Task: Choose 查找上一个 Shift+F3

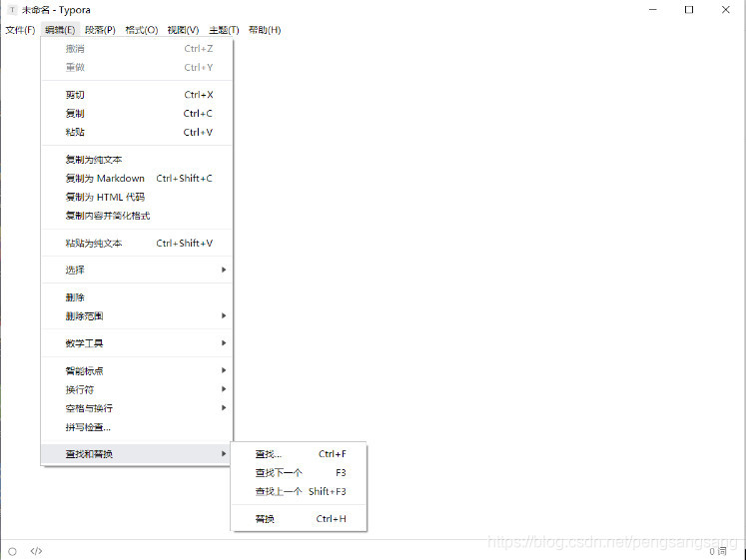Action: (x=299, y=491)
